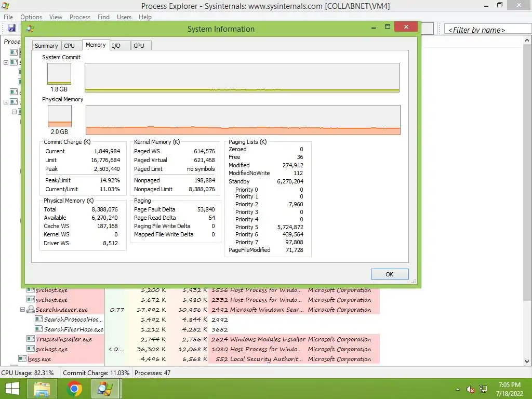Click the Filter by name field
532x399 pixels.
487,30
